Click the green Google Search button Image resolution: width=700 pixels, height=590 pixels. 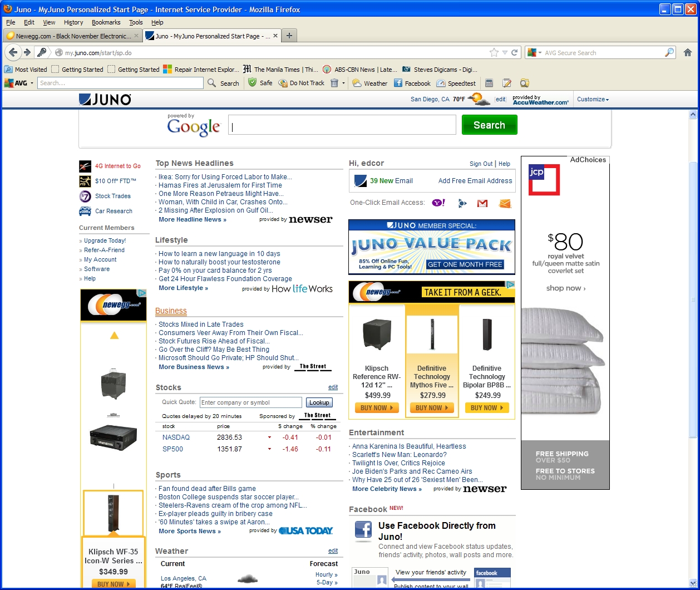[x=489, y=125]
